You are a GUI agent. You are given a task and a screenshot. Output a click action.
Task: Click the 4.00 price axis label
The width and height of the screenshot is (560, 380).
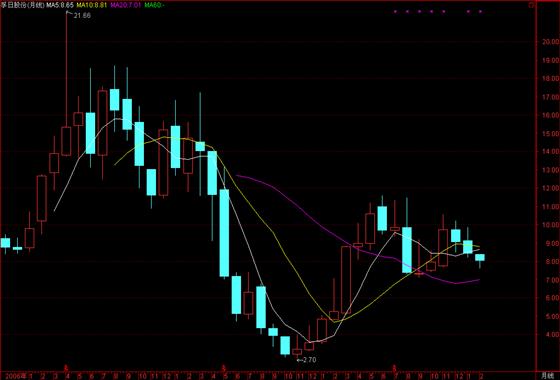(550, 335)
